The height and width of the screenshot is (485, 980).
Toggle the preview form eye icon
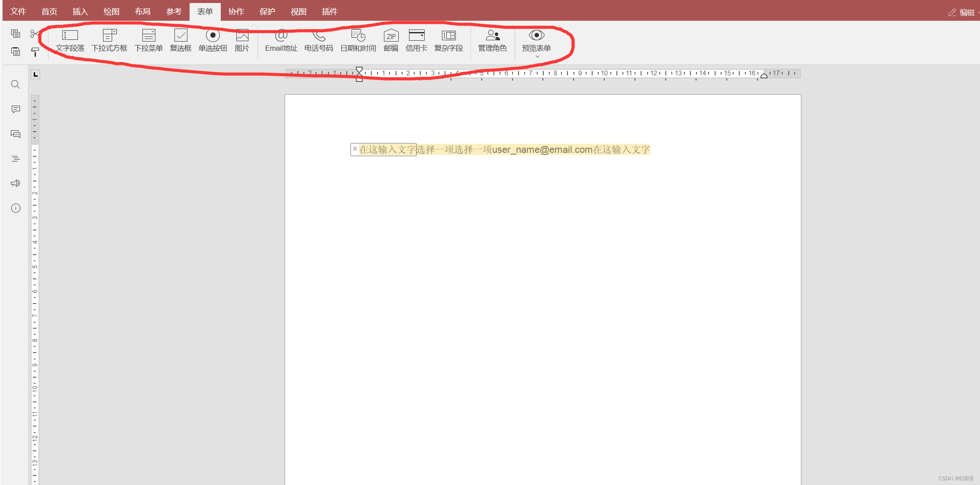tap(536, 36)
